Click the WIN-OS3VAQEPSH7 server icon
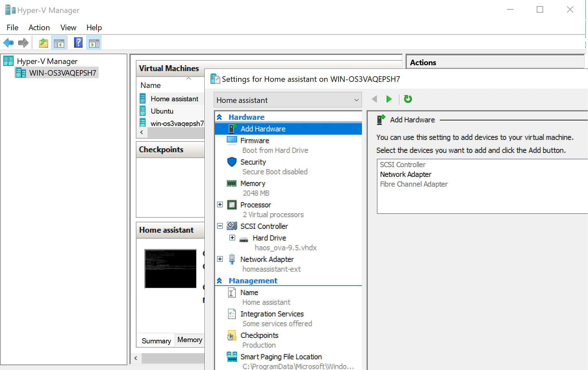 click(21, 73)
